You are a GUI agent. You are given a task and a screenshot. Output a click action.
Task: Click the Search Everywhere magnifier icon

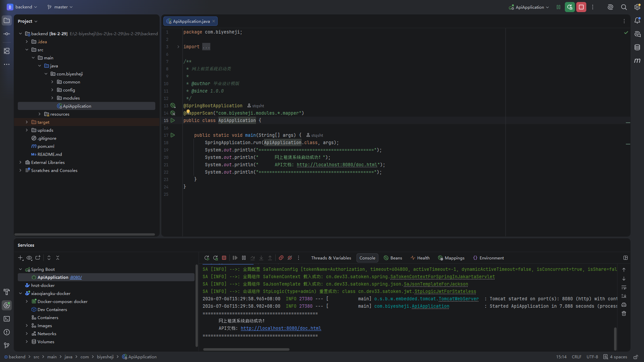624,7
